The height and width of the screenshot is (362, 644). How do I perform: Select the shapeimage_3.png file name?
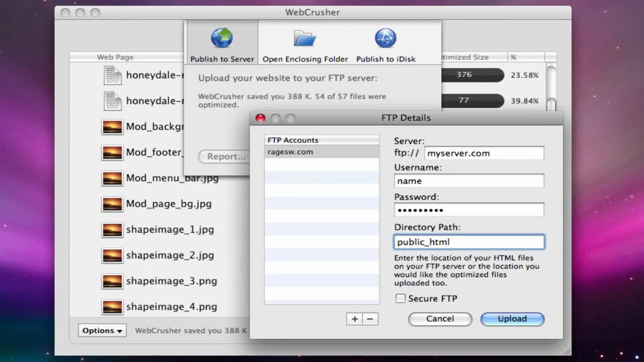[172, 281]
